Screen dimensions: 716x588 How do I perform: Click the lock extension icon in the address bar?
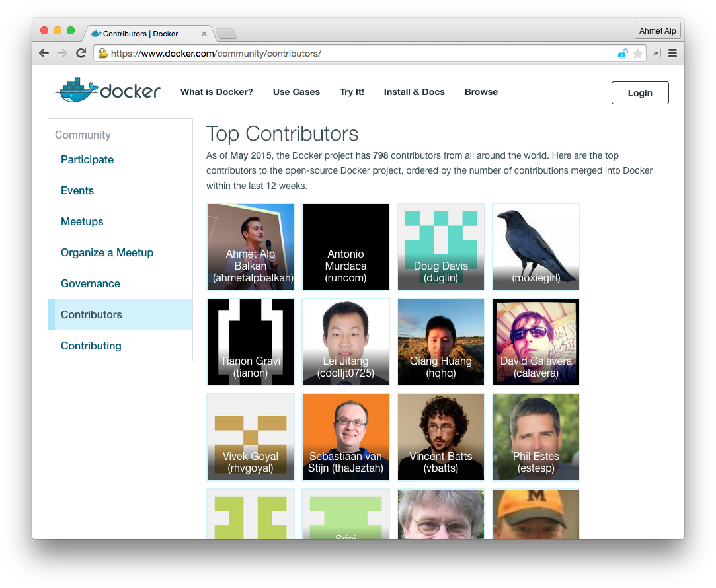point(622,54)
